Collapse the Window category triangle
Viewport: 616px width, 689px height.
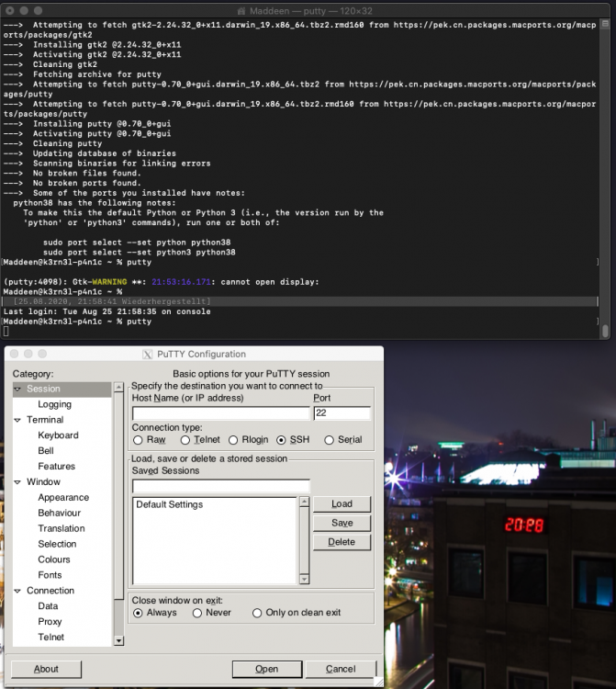pyautogui.click(x=17, y=482)
